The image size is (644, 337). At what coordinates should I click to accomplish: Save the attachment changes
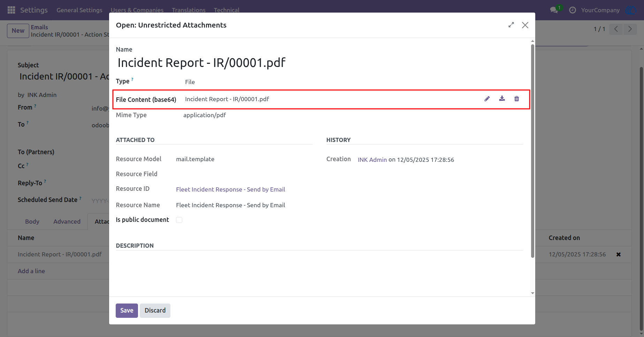point(127,310)
